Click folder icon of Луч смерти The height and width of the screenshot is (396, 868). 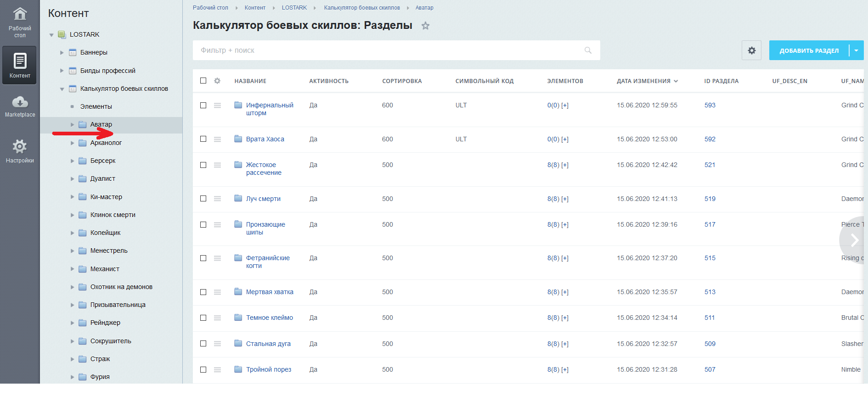click(x=238, y=198)
